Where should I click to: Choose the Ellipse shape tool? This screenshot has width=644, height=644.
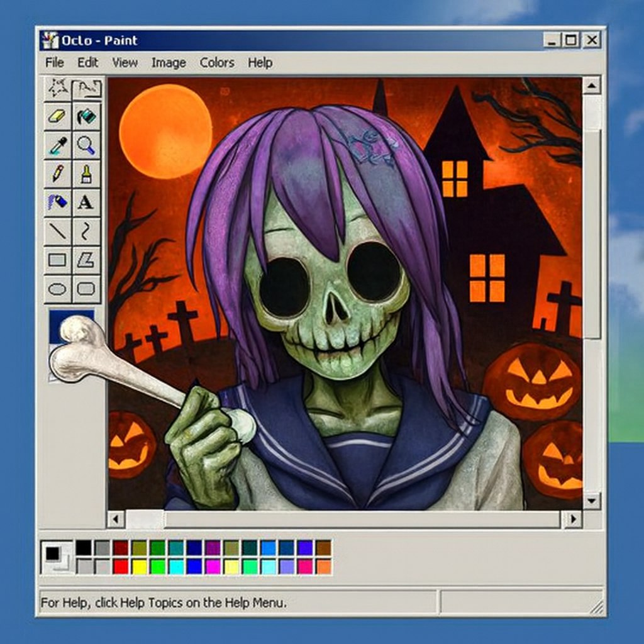pyautogui.click(x=57, y=289)
